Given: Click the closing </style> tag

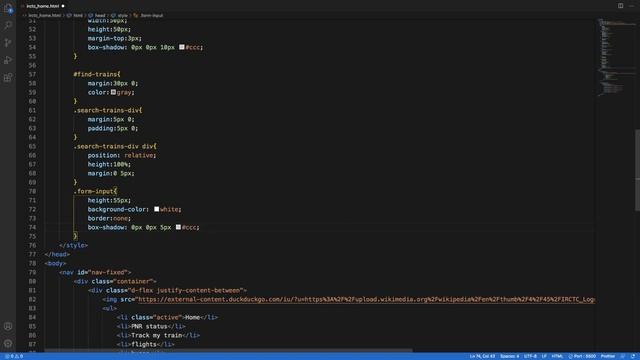Looking at the screenshot, I should (x=73, y=245).
